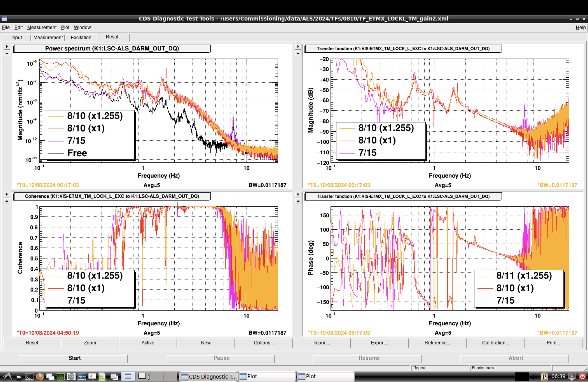
Task: Click the file manager taskbar icon
Action: tap(19, 377)
